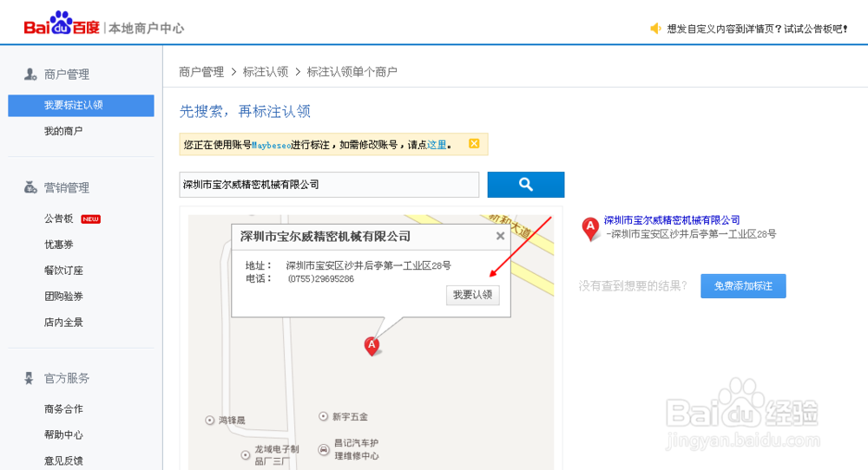Click the 营销管理 sidebar heading
This screenshot has width=868, height=470.
67,187
